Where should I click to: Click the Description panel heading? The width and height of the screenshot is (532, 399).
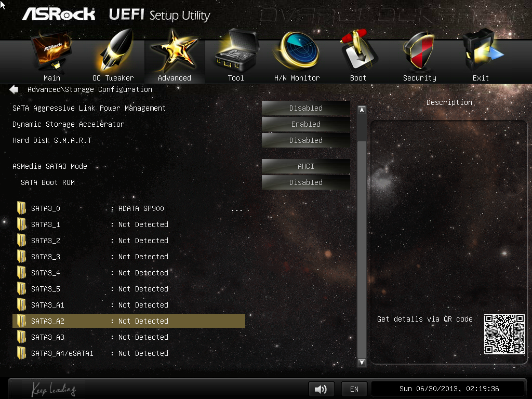[x=449, y=102]
